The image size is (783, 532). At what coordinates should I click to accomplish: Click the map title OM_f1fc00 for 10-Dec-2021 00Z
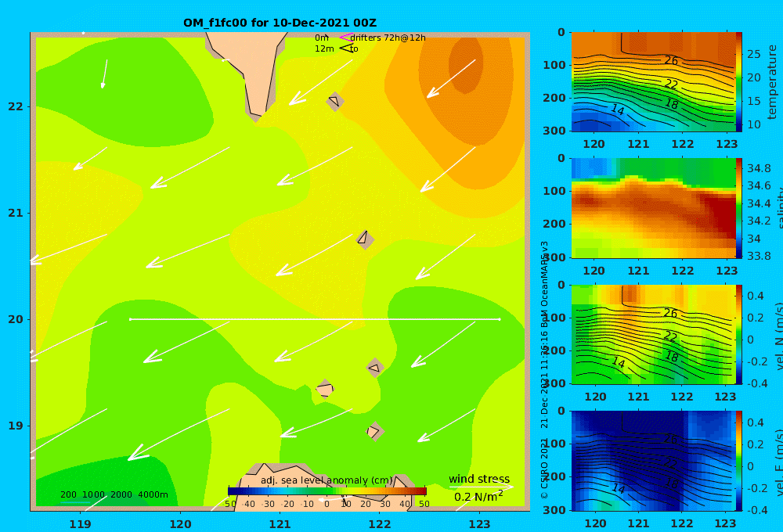pyautogui.click(x=280, y=23)
